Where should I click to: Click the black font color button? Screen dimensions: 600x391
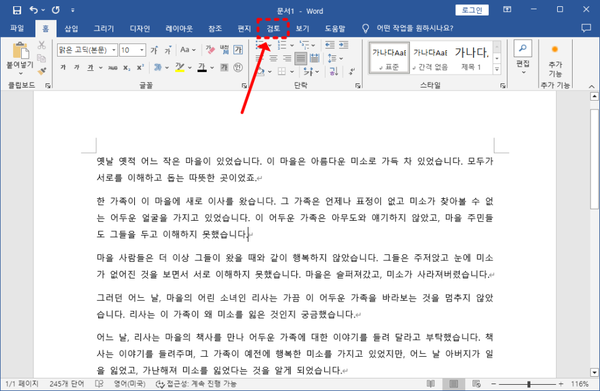coord(202,67)
